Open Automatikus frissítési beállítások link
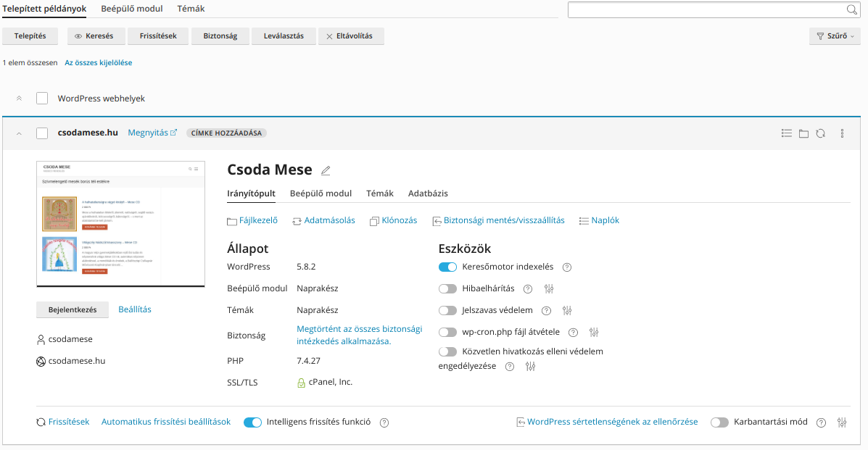Image resolution: width=868 pixels, height=450 pixels. coord(166,422)
